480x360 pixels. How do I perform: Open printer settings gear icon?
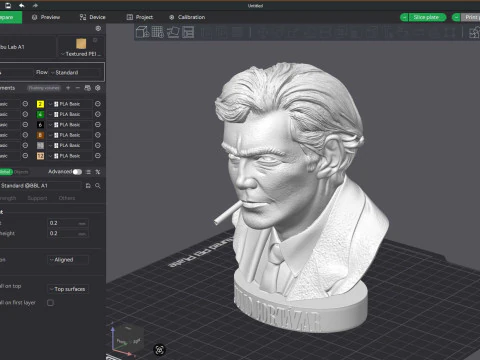(x=98, y=29)
